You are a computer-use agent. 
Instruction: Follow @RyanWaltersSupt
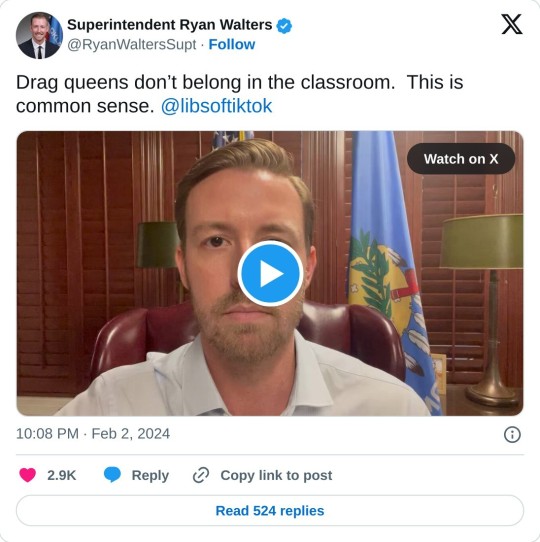tap(232, 45)
